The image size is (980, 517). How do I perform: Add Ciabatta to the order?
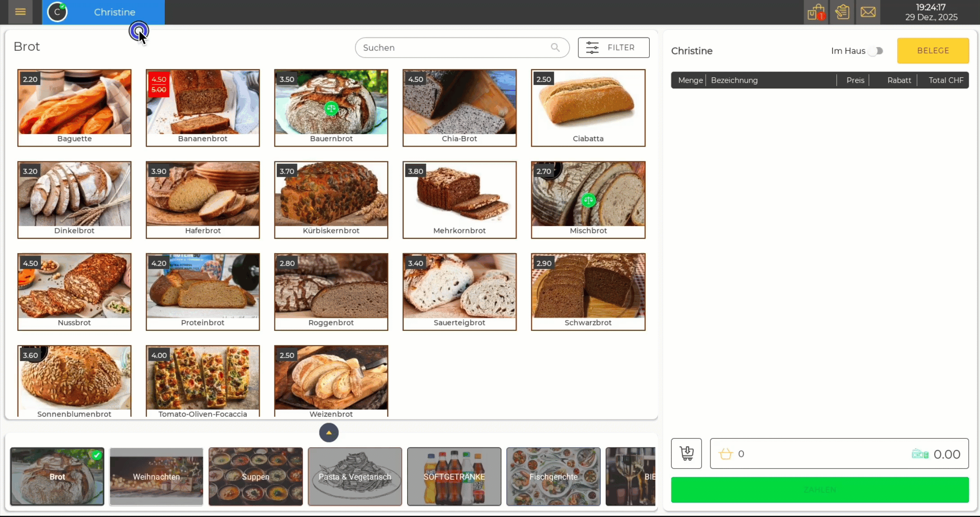(588, 108)
